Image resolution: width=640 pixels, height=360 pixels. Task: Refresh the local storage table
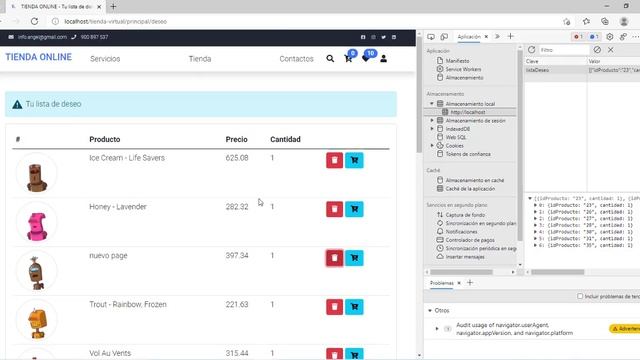tap(531, 50)
